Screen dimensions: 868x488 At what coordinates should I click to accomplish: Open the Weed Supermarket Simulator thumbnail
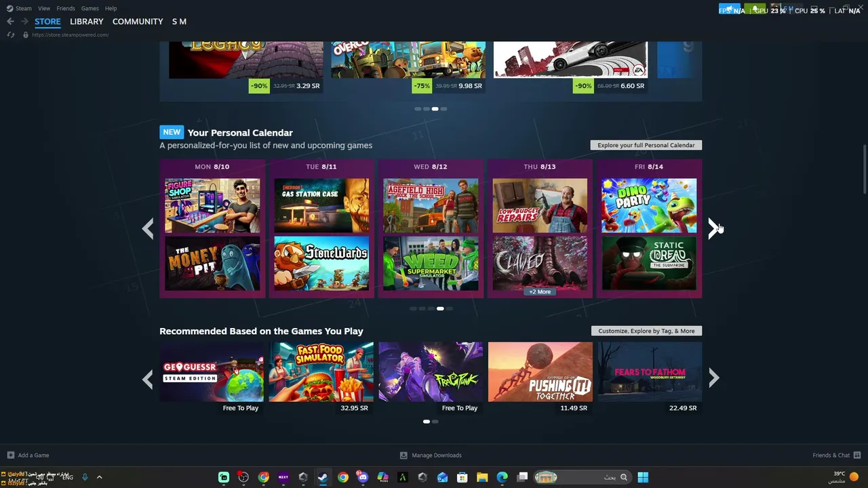[x=431, y=263]
